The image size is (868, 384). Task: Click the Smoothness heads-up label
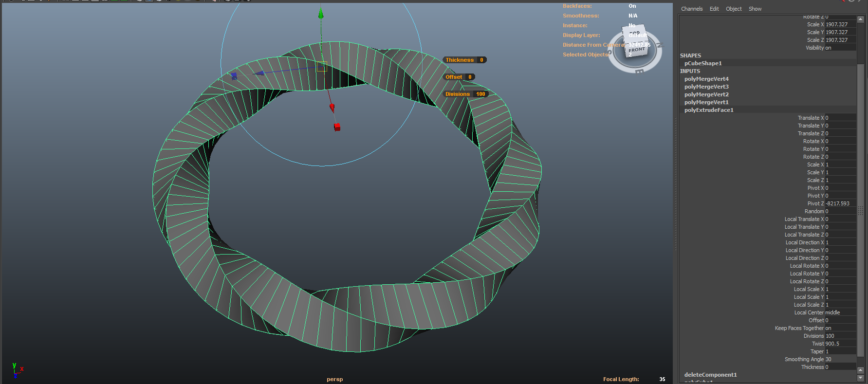pos(581,16)
